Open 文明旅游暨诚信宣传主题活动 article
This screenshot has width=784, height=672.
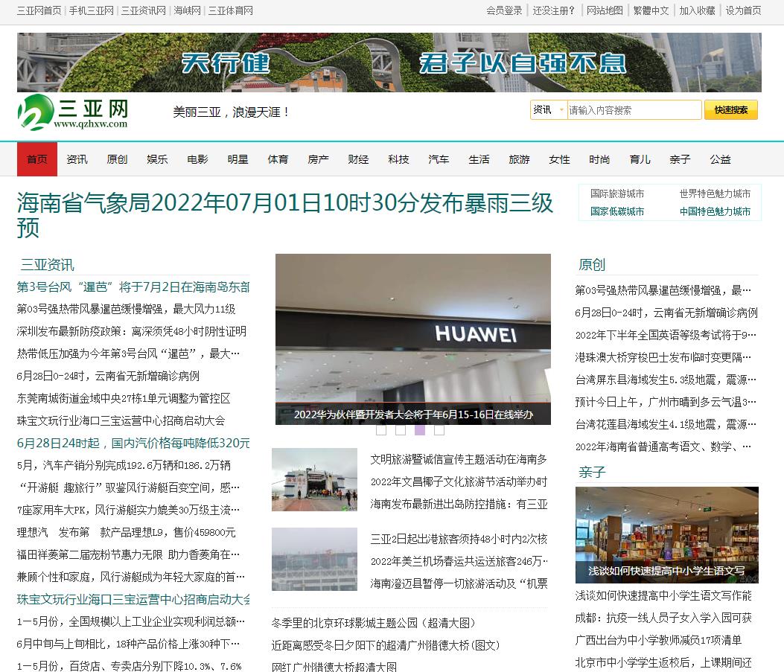(459, 460)
